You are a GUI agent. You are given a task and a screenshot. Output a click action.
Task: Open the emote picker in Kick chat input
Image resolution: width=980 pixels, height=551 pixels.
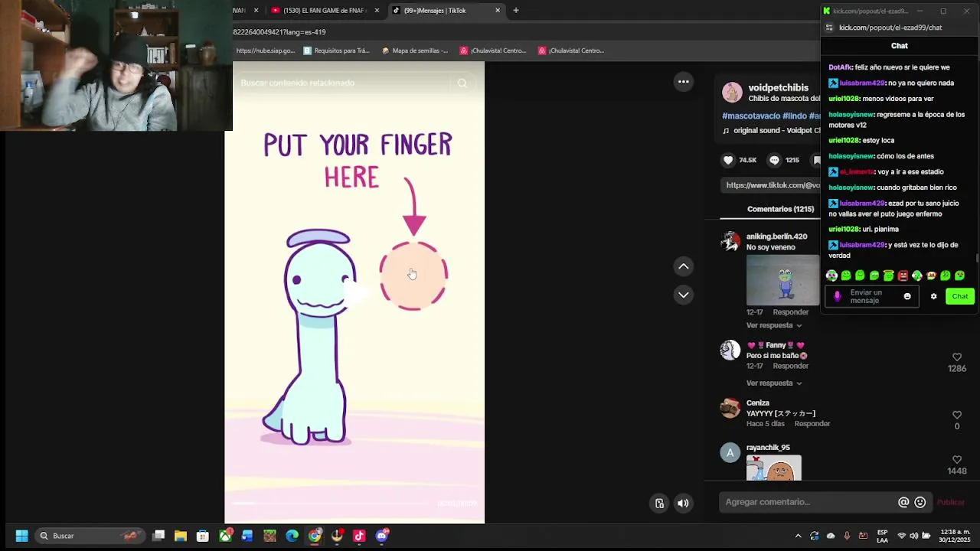(x=907, y=296)
